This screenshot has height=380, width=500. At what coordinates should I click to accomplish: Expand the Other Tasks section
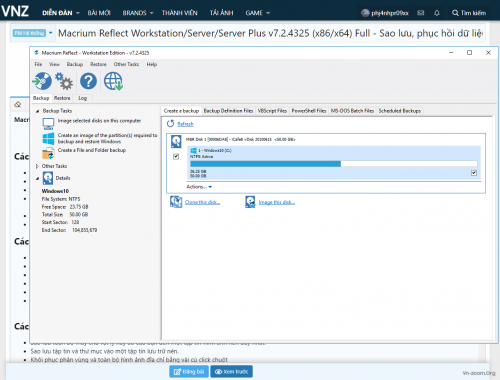[37, 166]
